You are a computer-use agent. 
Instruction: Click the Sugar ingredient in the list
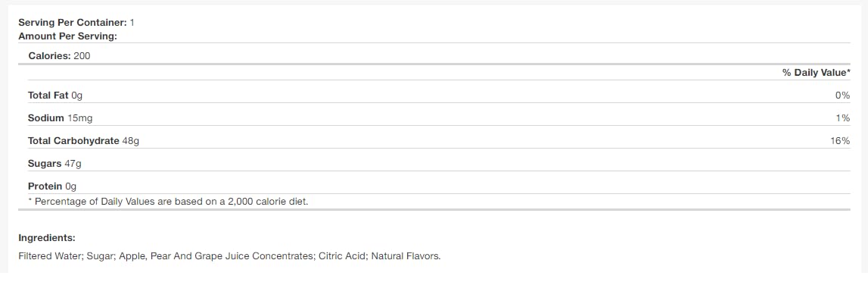[x=100, y=256]
